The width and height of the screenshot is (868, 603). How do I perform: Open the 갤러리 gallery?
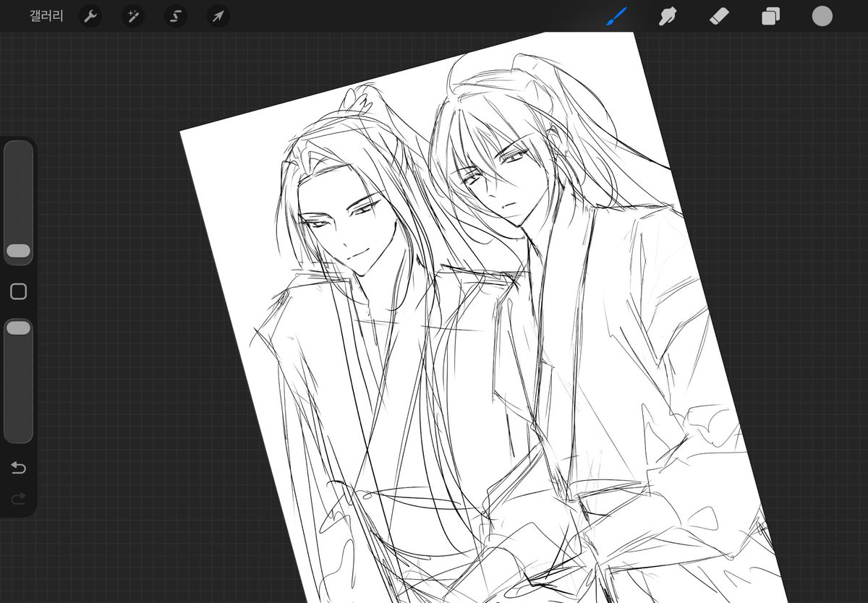[x=46, y=16]
